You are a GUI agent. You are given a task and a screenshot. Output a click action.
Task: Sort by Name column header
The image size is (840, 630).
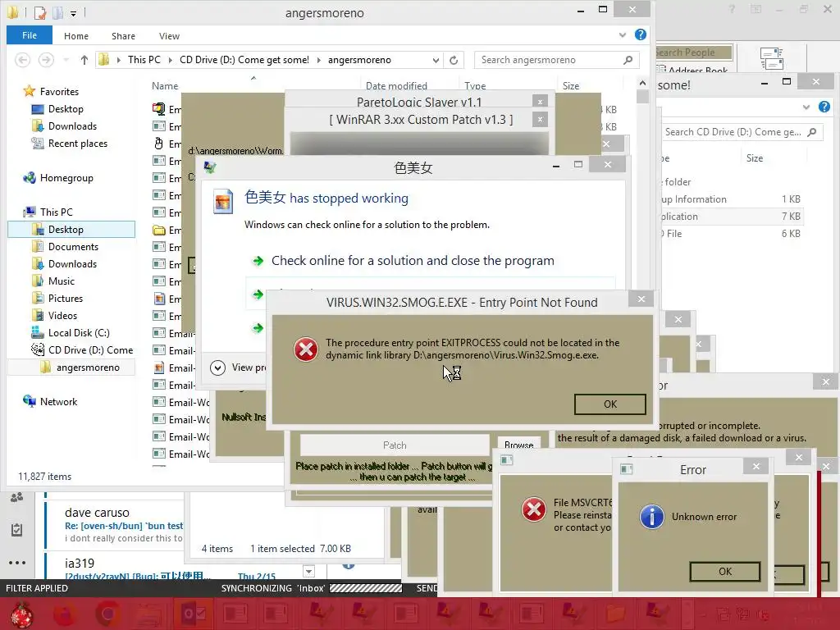[165, 85]
